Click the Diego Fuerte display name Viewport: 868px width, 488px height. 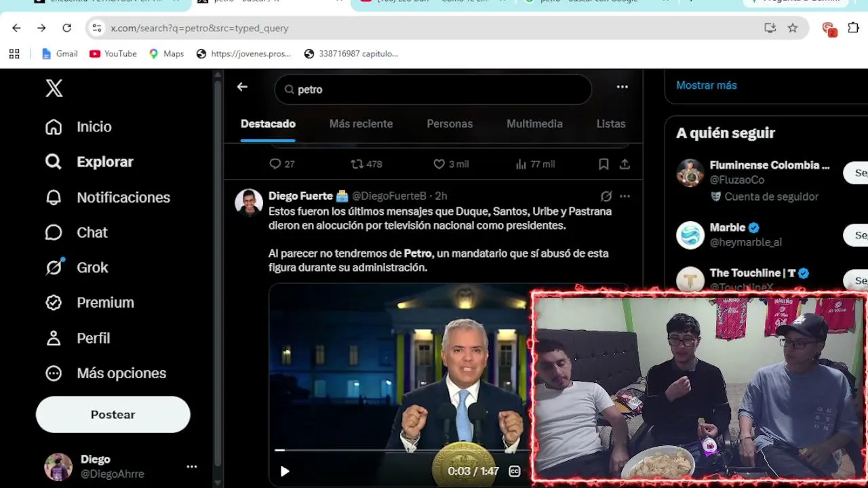click(x=300, y=196)
